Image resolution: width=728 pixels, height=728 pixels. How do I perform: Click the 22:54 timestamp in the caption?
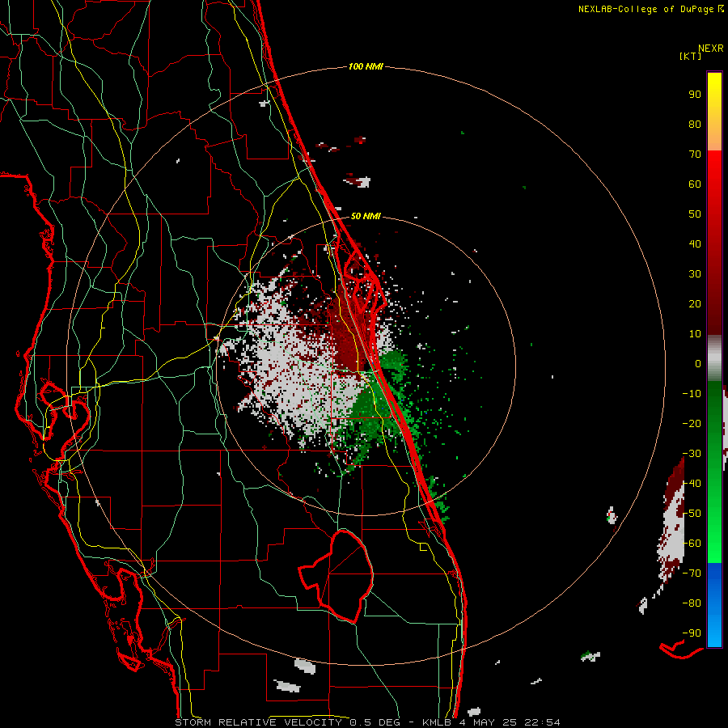tap(542, 722)
